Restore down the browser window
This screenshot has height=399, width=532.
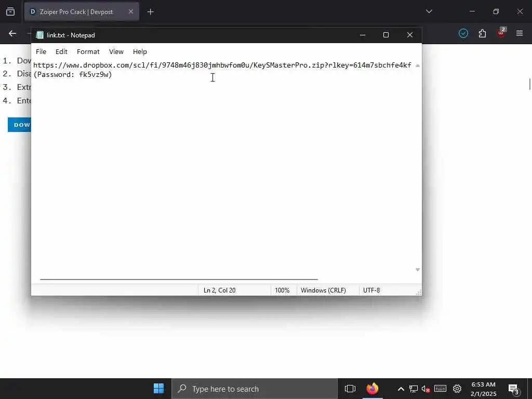coord(496,11)
